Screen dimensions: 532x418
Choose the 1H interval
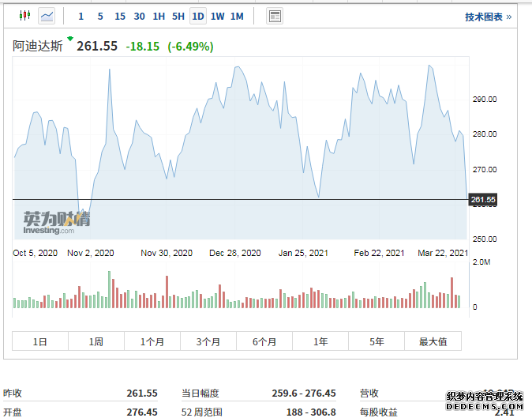pyautogui.click(x=159, y=17)
